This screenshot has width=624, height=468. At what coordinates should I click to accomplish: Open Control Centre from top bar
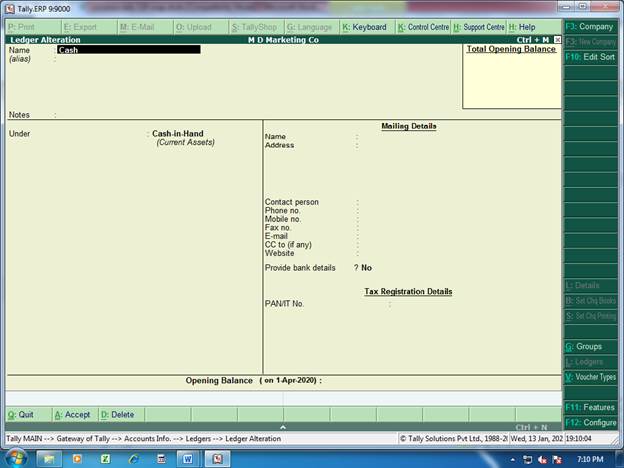pos(423,27)
